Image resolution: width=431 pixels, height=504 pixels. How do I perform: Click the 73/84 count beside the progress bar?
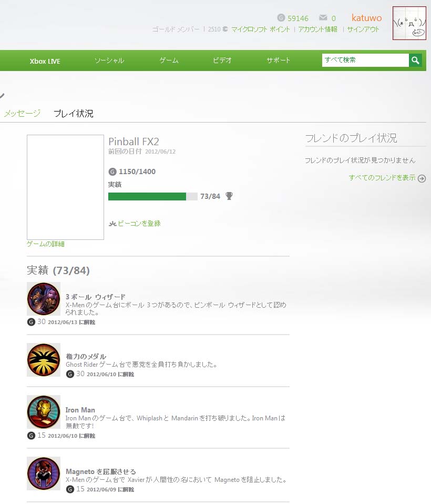pyautogui.click(x=210, y=196)
